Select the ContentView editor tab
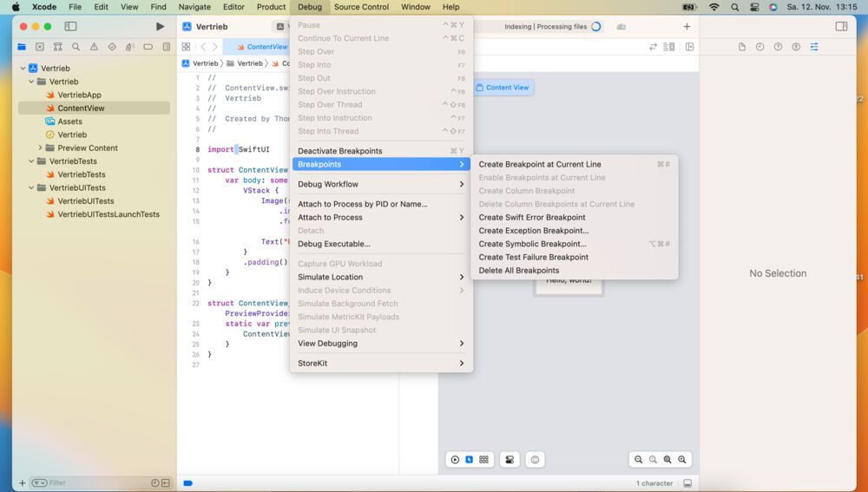 point(262,47)
